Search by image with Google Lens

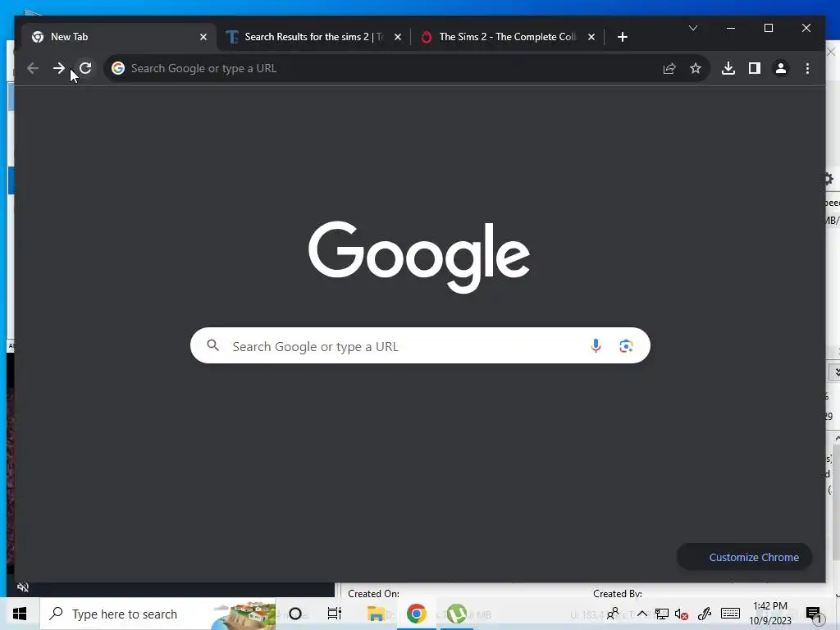[x=626, y=346]
